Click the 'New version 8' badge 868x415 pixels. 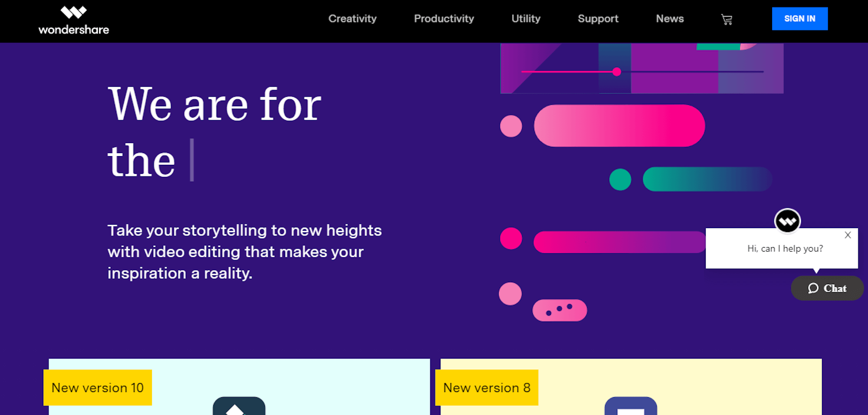[x=487, y=388]
